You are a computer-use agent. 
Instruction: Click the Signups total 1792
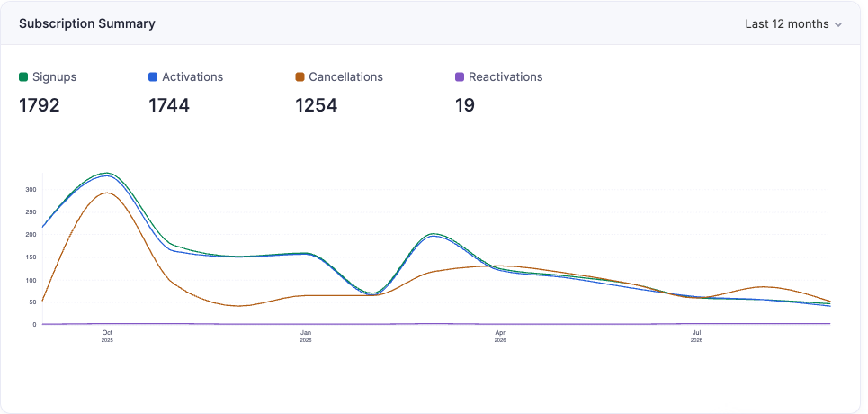click(40, 105)
